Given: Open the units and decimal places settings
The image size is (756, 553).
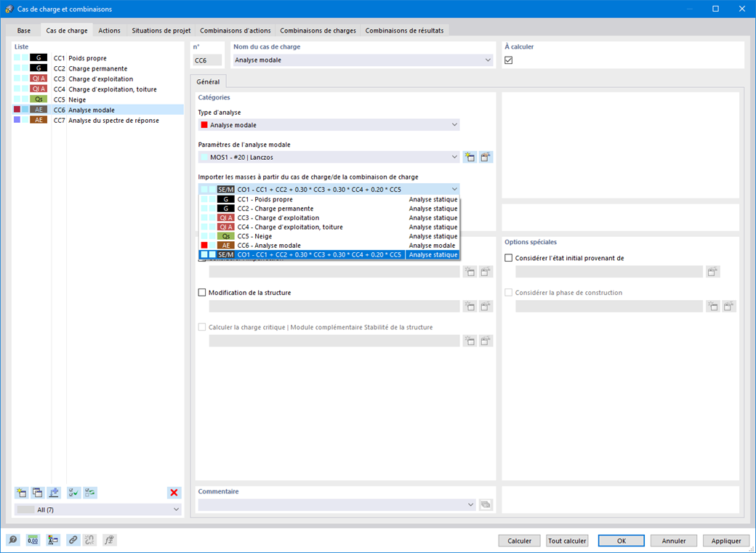Looking at the screenshot, I should pyautogui.click(x=33, y=540).
